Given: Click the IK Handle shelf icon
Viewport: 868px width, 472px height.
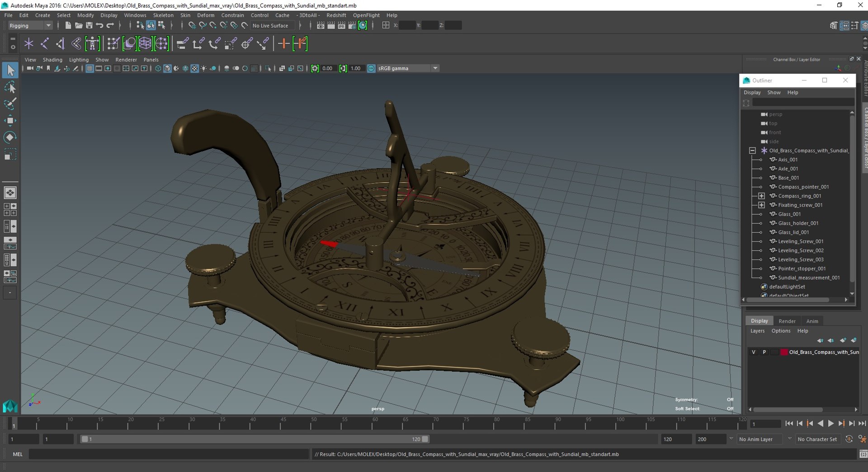Looking at the screenshot, I should [61, 43].
